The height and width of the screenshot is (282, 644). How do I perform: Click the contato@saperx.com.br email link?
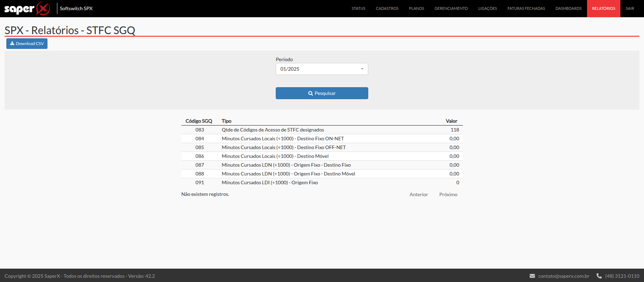coord(563,276)
